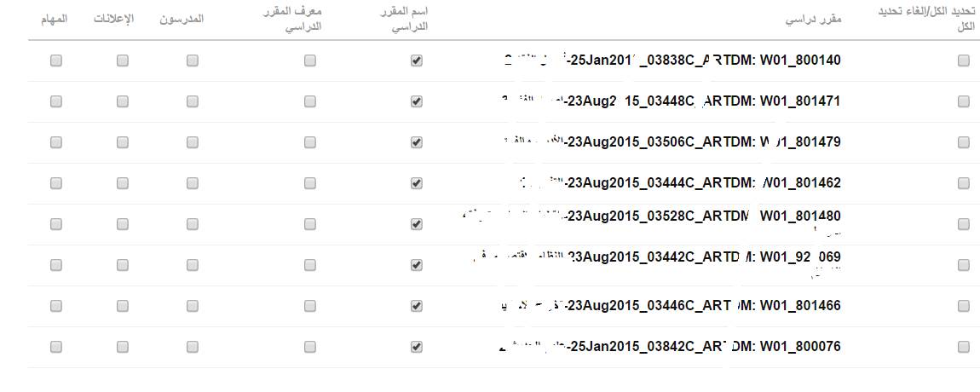
Task: Uncheck course name box for W01_800140
Action: tap(416, 61)
